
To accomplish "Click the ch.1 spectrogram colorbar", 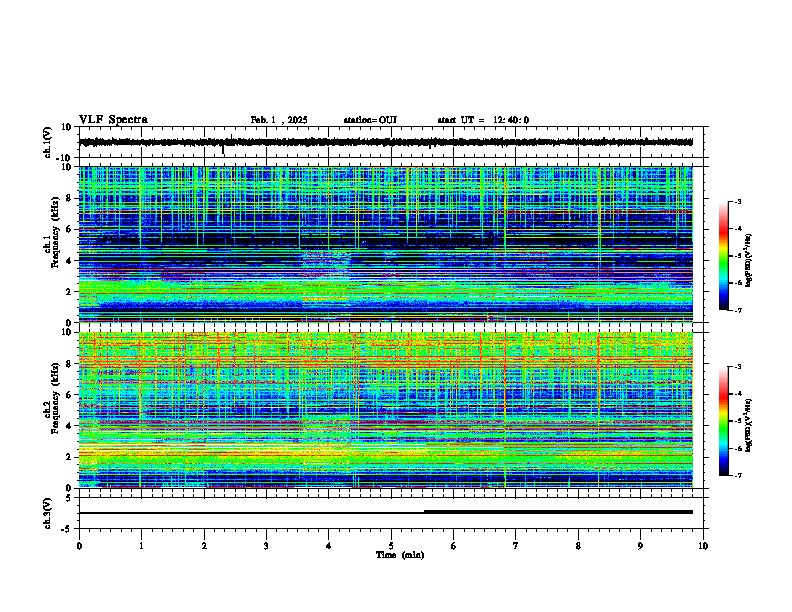I will click(x=724, y=256).
